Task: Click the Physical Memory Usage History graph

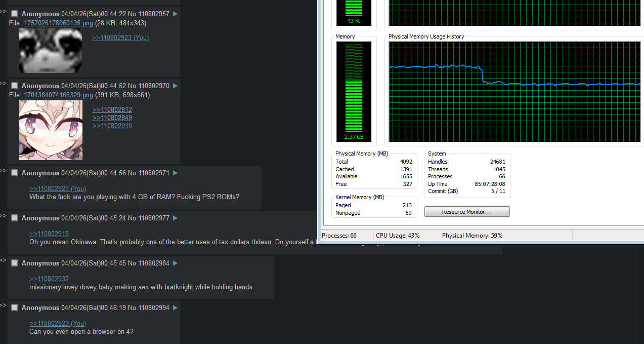Action: (x=516, y=92)
